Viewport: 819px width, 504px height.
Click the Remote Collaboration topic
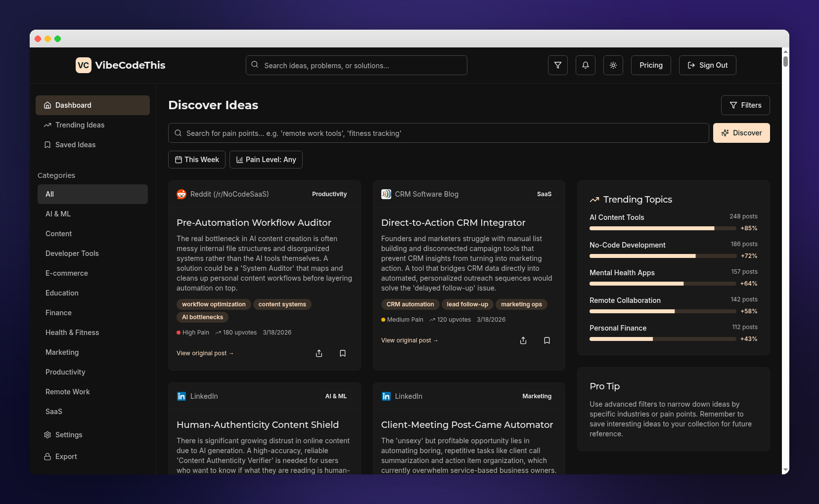625,300
